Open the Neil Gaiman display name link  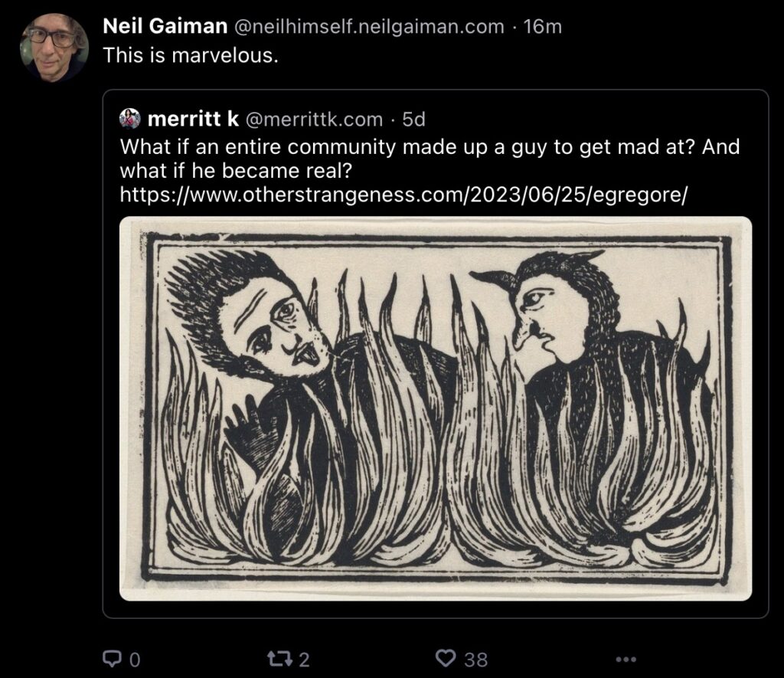coord(165,27)
